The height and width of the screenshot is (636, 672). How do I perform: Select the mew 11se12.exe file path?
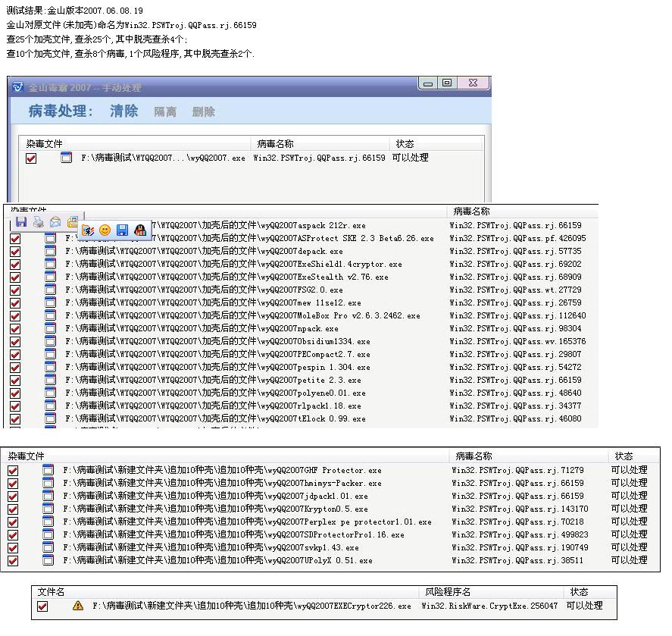[213, 302]
